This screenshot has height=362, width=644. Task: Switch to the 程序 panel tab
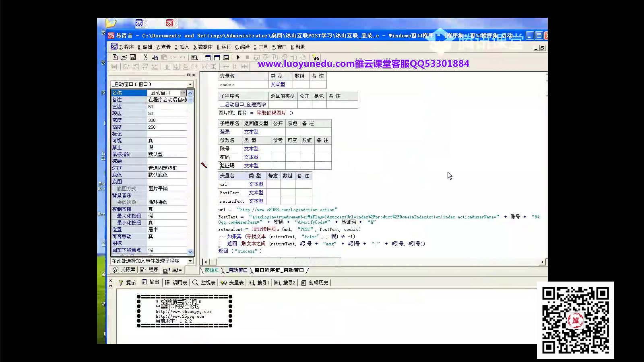[149, 270]
